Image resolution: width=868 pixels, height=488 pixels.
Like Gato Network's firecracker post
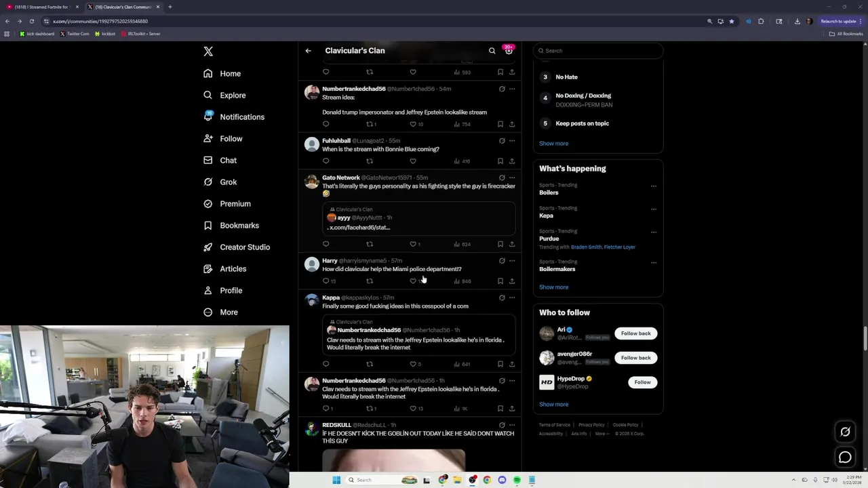click(x=413, y=244)
